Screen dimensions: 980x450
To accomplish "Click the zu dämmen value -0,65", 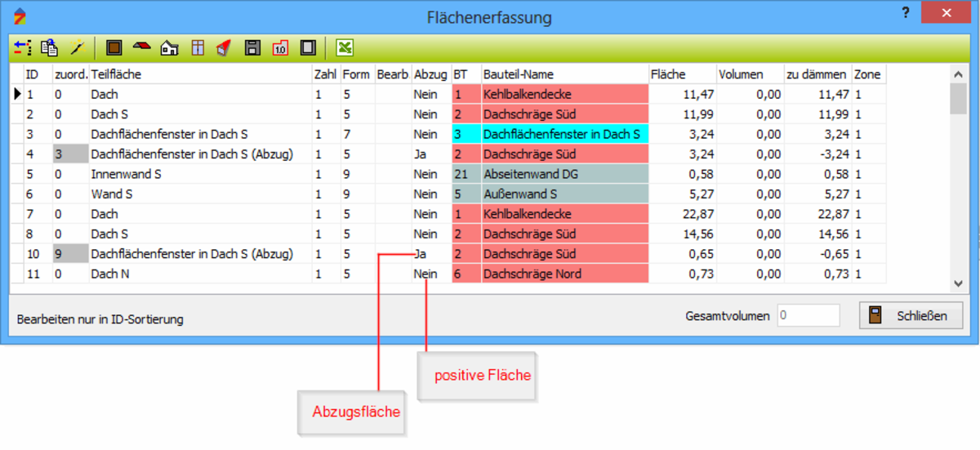I will tap(817, 254).
